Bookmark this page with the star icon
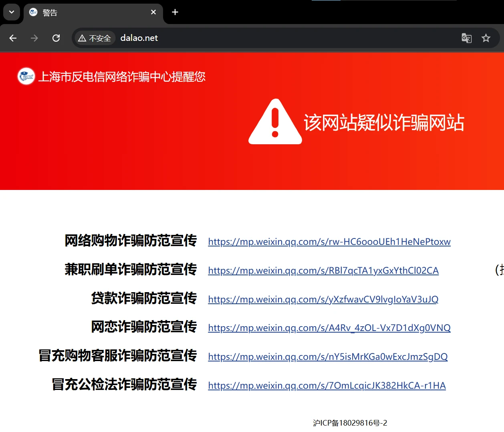 (486, 38)
